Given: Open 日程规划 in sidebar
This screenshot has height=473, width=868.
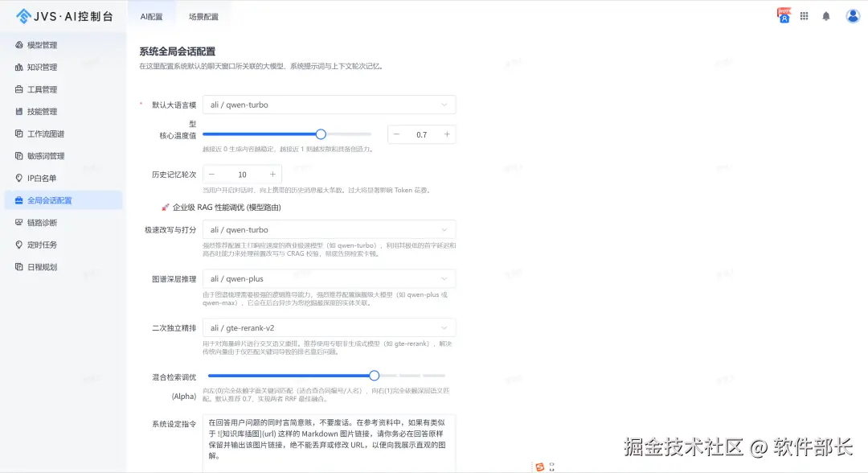Looking at the screenshot, I should tap(63, 266).
